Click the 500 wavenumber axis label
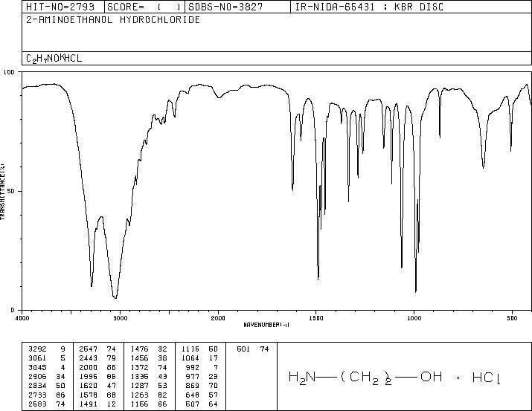532x411 pixels. [x=512, y=318]
